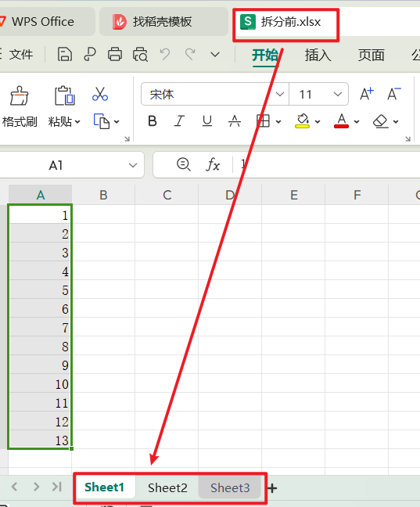The image size is (420, 507).
Task: Select column E header
Action: pos(293,195)
